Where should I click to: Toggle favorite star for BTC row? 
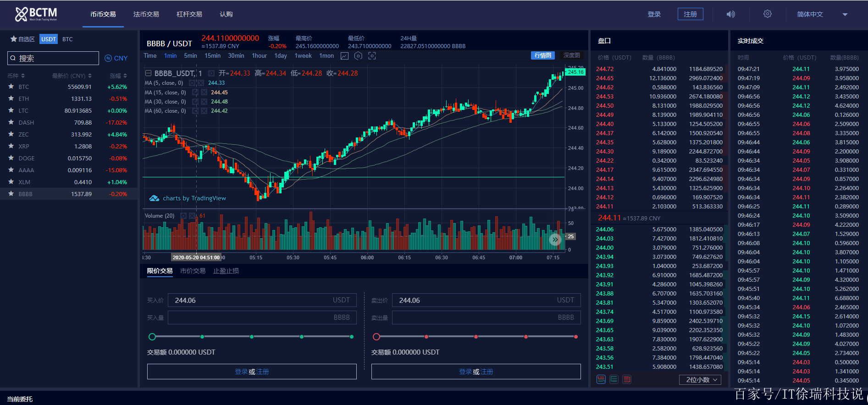click(11, 87)
